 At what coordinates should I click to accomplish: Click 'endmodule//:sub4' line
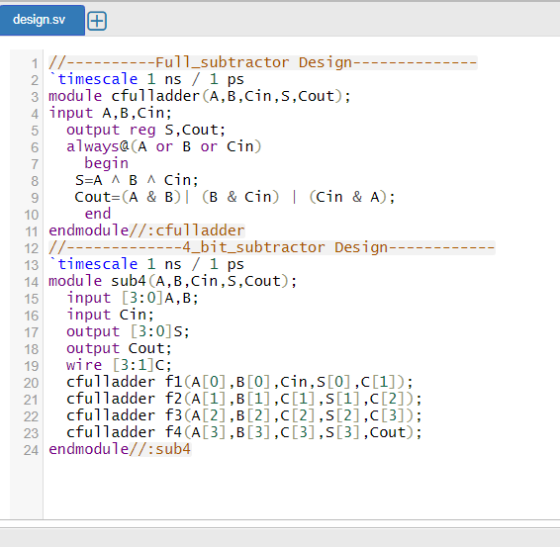click(x=120, y=449)
